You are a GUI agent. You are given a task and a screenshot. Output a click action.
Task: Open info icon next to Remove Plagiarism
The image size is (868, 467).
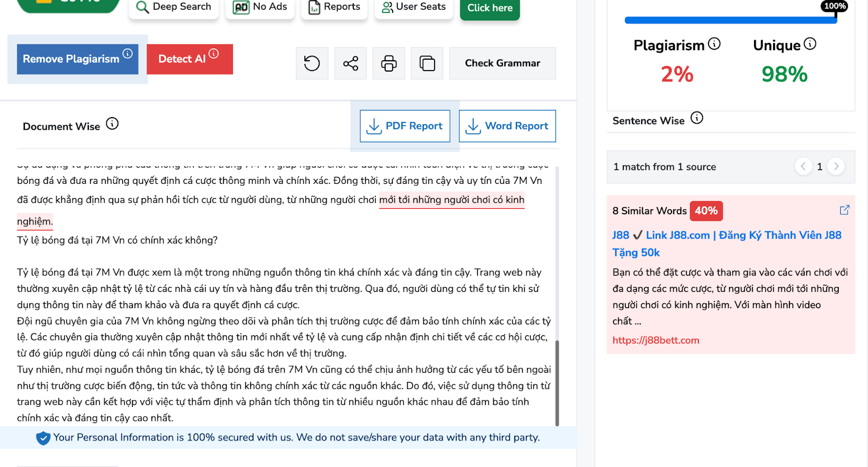(x=127, y=53)
